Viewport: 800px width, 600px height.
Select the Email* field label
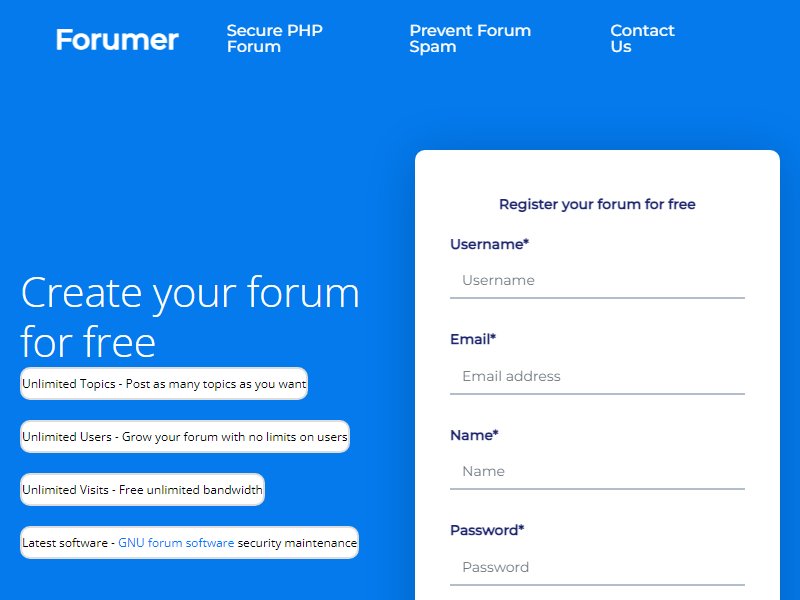pyautogui.click(x=473, y=339)
